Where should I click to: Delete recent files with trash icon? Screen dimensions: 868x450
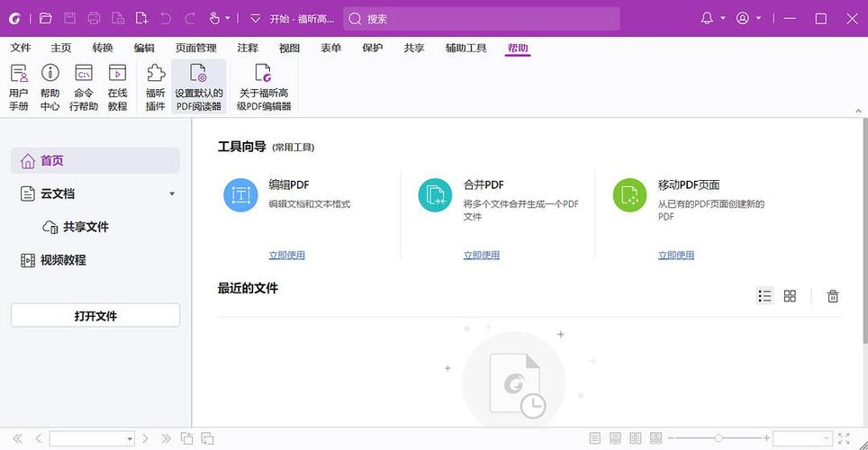coord(833,296)
